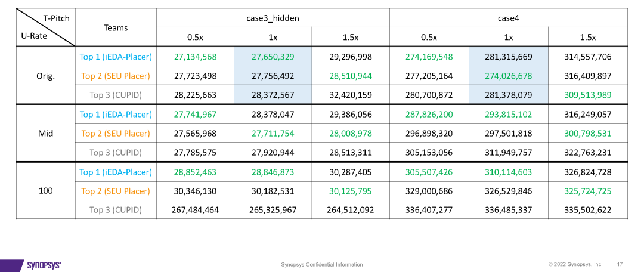
Task: Click the value 267,484,464 in the CUPID row
Action: click(195, 210)
